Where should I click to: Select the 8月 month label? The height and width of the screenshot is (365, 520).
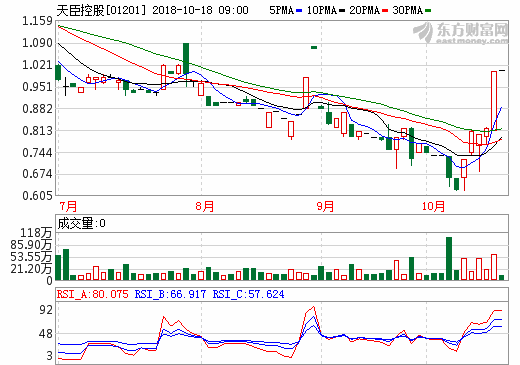(x=204, y=206)
